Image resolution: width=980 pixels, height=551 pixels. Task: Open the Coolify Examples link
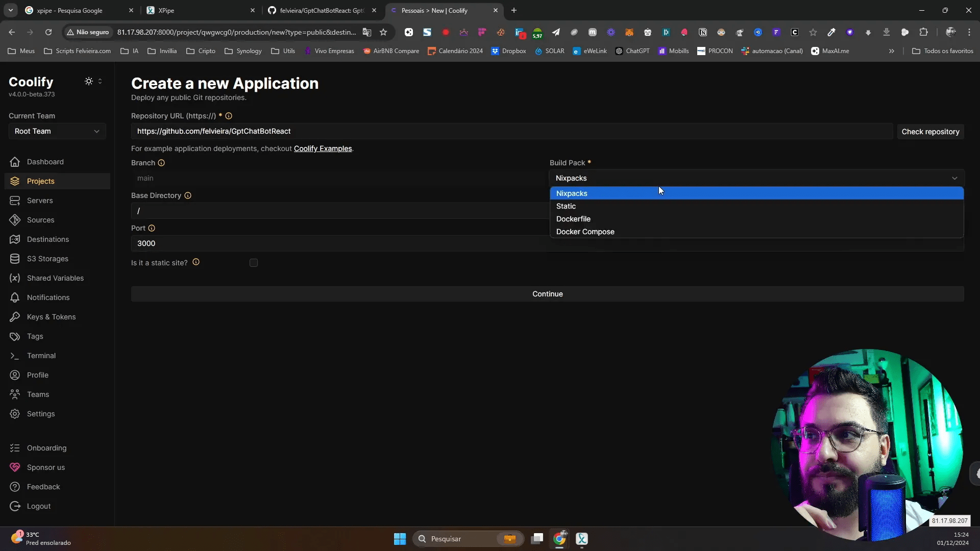(323, 148)
